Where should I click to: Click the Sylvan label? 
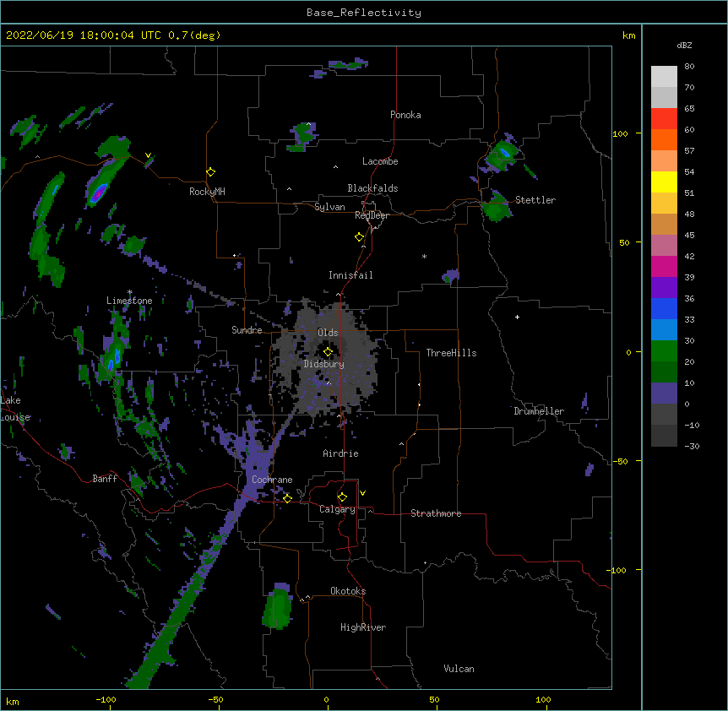[x=329, y=207]
